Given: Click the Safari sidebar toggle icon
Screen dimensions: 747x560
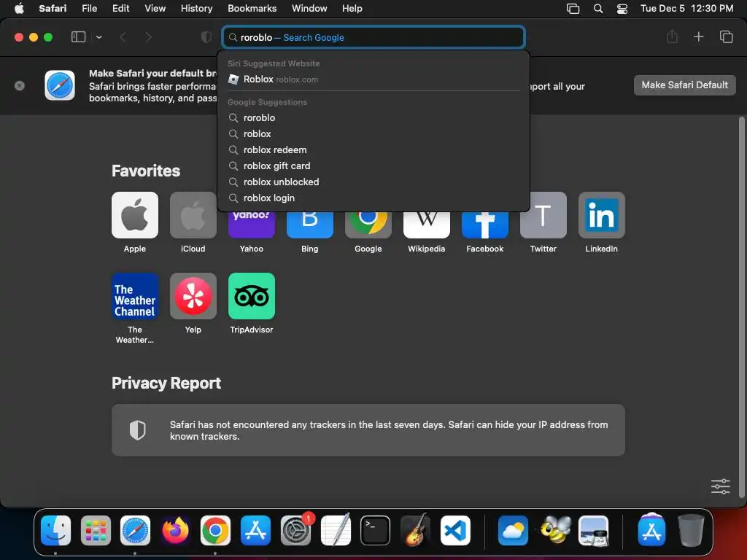Looking at the screenshot, I should point(78,37).
